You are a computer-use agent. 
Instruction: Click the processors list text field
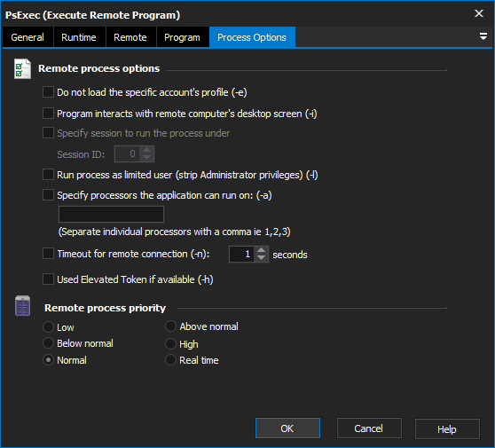click(x=111, y=215)
